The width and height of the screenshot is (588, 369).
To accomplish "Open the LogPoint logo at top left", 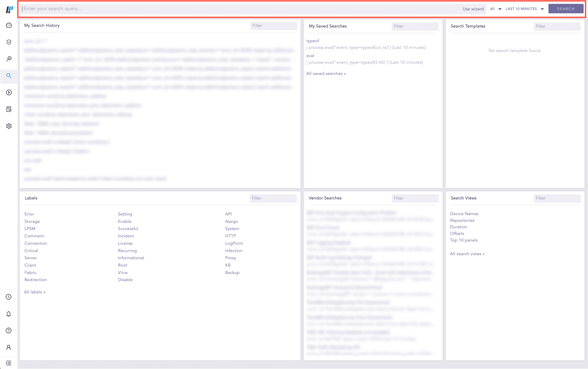I will (9, 9).
